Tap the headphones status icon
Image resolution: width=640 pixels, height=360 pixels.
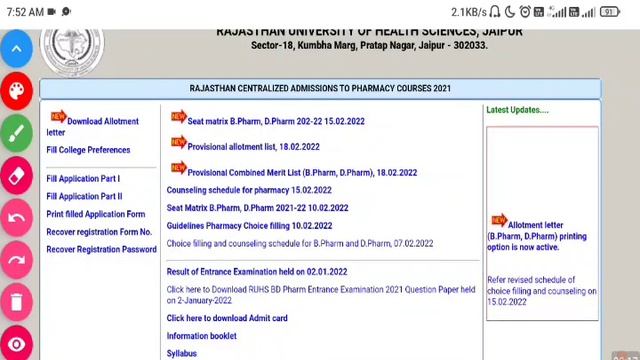pos(495,12)
